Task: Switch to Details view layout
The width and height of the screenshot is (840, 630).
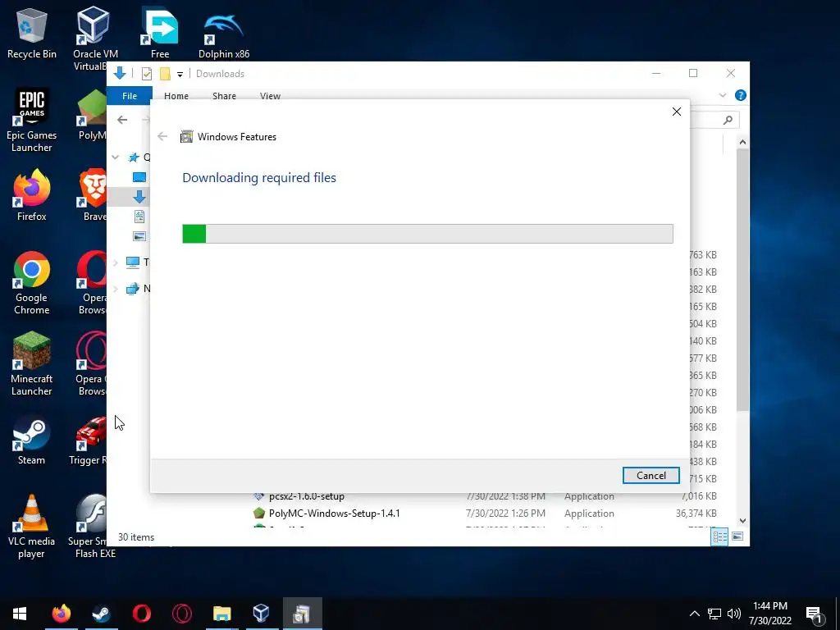Action: click(719, 536)
